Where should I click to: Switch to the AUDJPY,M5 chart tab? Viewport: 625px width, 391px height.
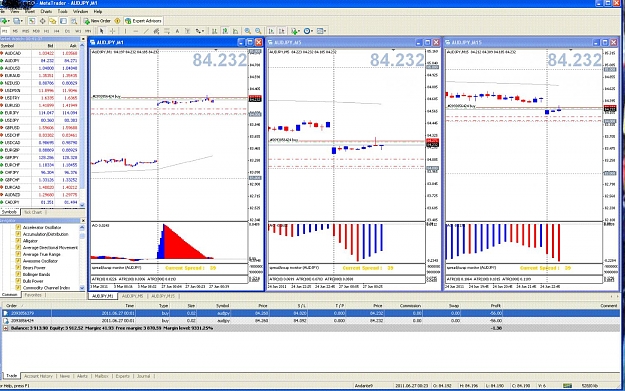(132, 296)
